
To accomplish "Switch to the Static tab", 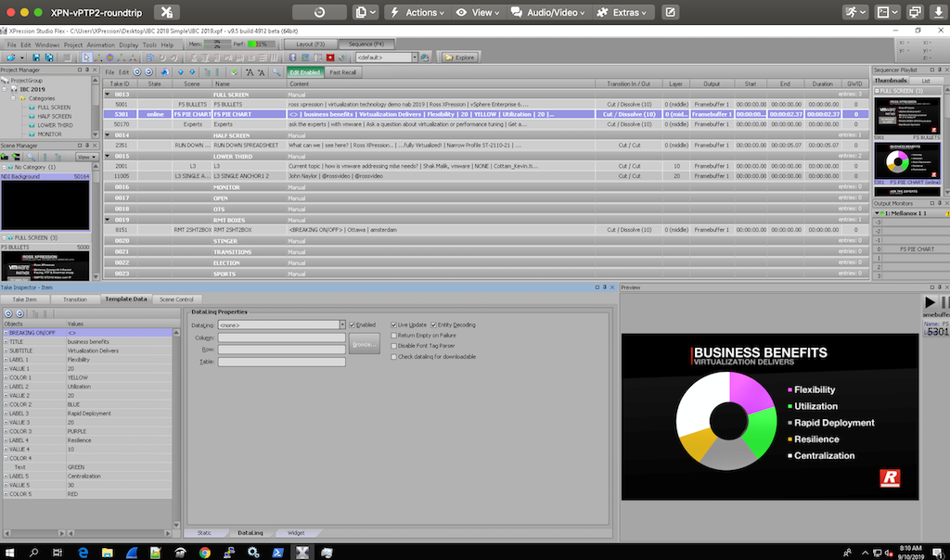I will 205,533.
